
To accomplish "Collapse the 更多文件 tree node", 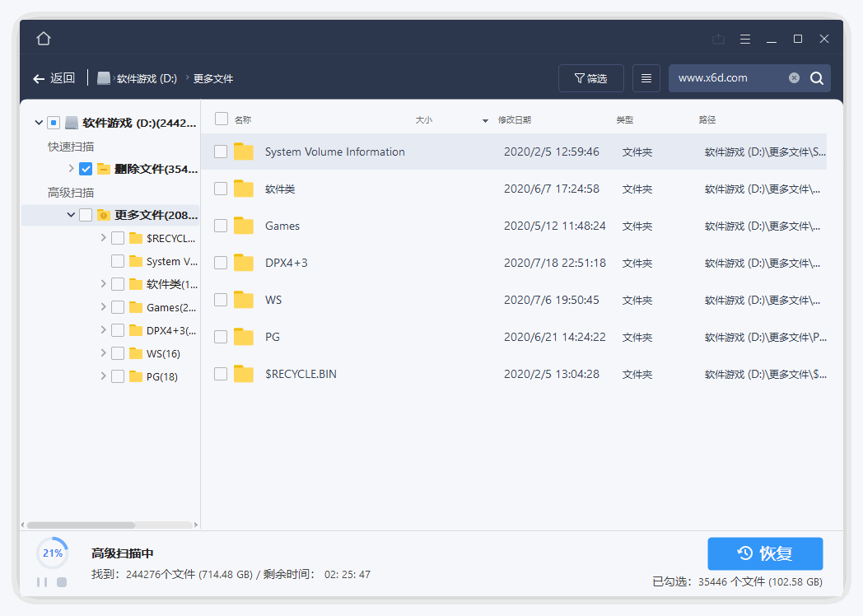I will (70, 214).
